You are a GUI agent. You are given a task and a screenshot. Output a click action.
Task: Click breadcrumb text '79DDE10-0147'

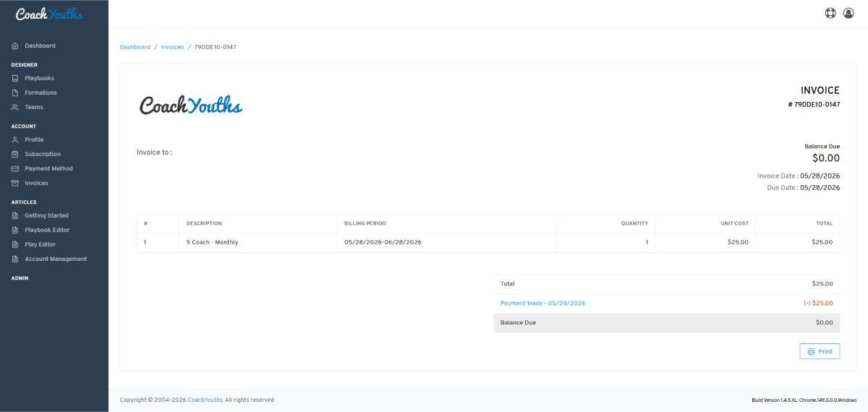pos(216,47)
